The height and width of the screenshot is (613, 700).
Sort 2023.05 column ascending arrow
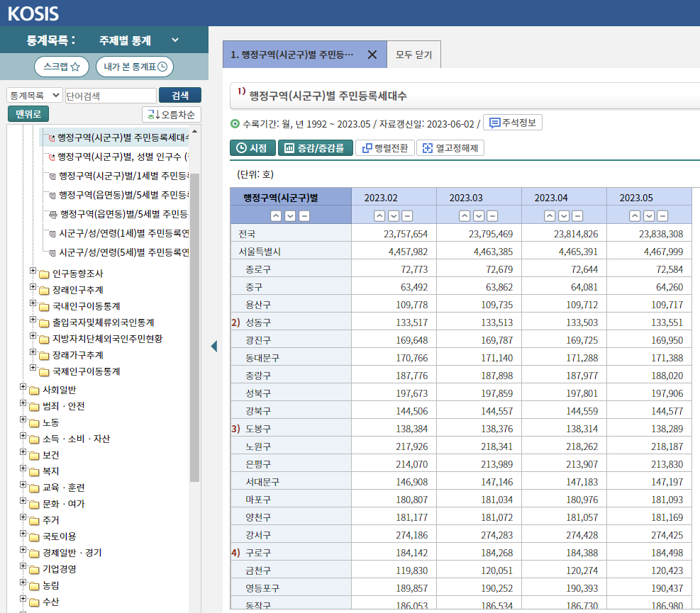pos(635,216)
